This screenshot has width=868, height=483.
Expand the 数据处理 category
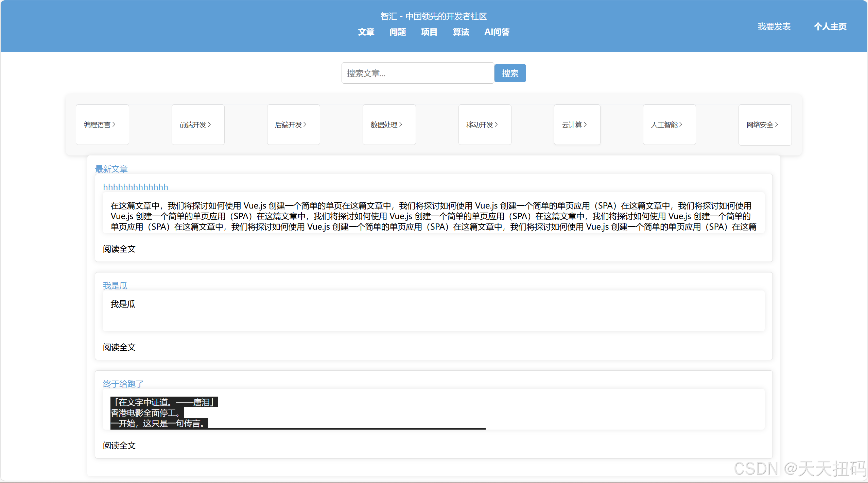[386, 125]
